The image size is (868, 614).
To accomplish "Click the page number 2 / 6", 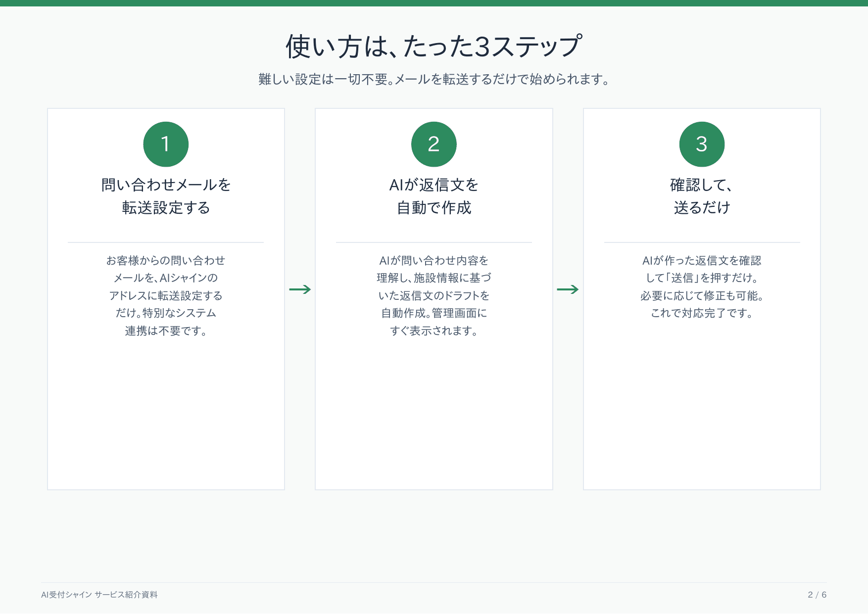I will tap(817, 595).
